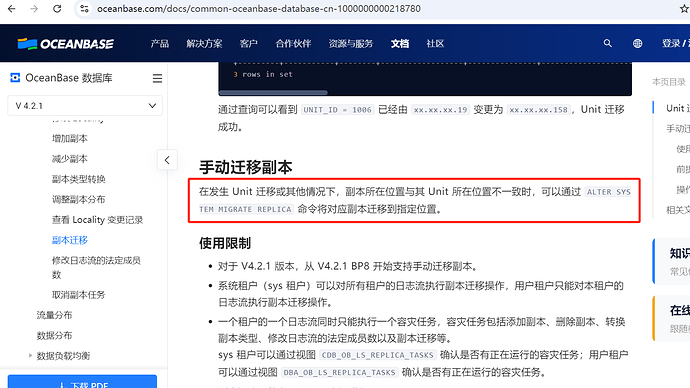690x388 pixels.
Task: Open the 文档 navigation menu
Action: [x=400, y=44]
